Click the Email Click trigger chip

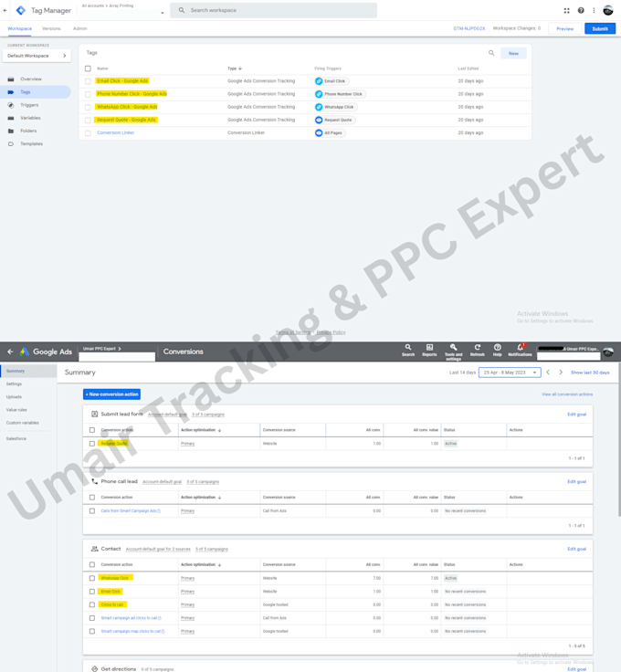[332, 81]
